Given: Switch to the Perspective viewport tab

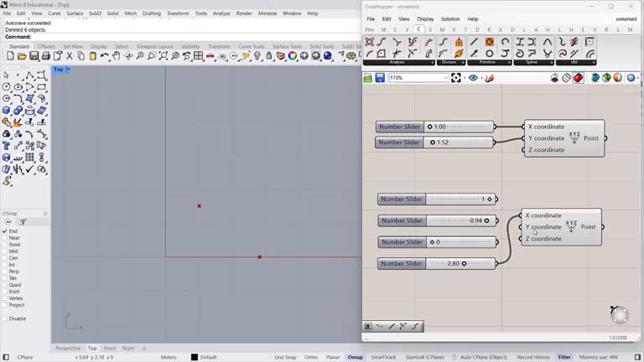Looking at the screenshot, I should pos(68,348).
